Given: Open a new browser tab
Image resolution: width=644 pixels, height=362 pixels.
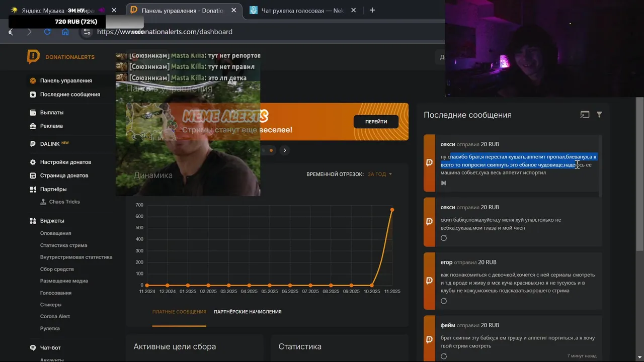Looking at the screenshot, I should (x=372, y=10).
